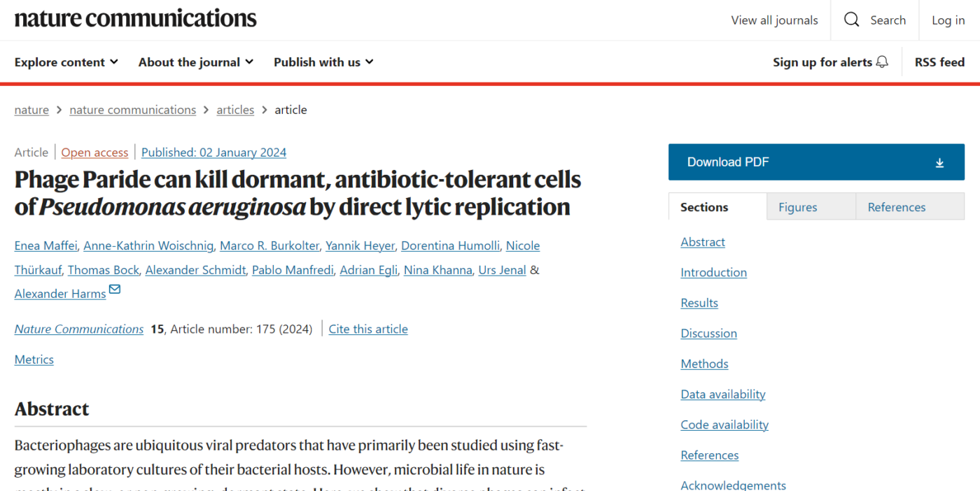Open View all journals

(x=774, y=20)
